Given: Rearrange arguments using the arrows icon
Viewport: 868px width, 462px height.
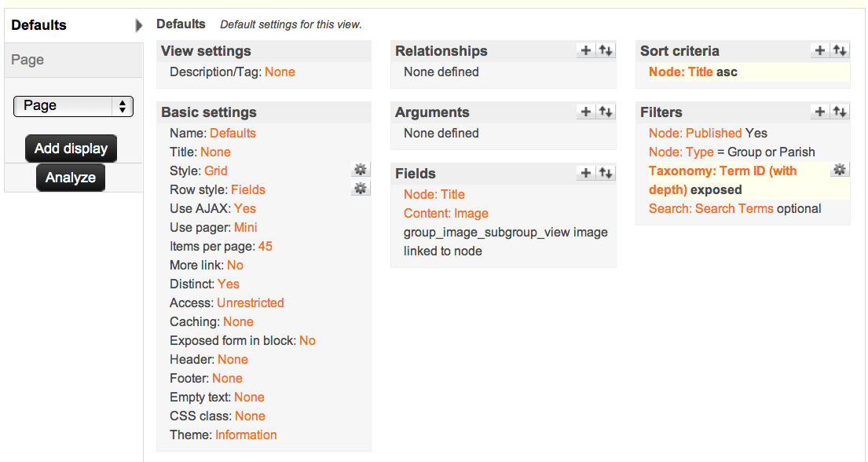Looking at the screenshot, I should (x=606, y=112).
